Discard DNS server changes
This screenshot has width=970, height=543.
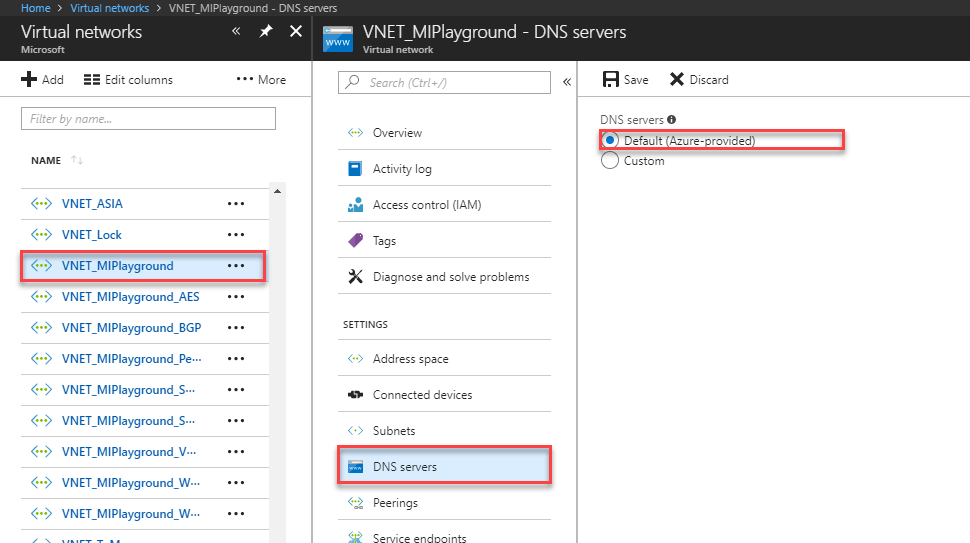tap(699, 79)
